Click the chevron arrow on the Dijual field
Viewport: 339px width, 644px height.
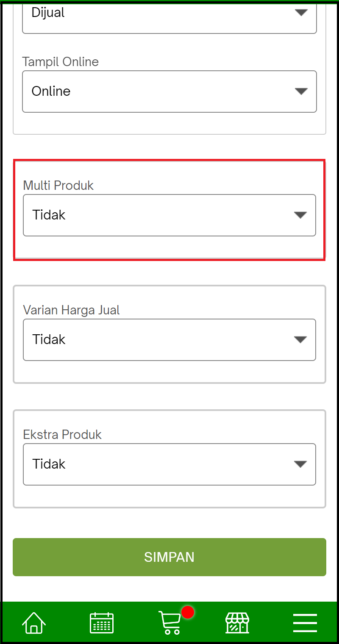coord(301,13)
